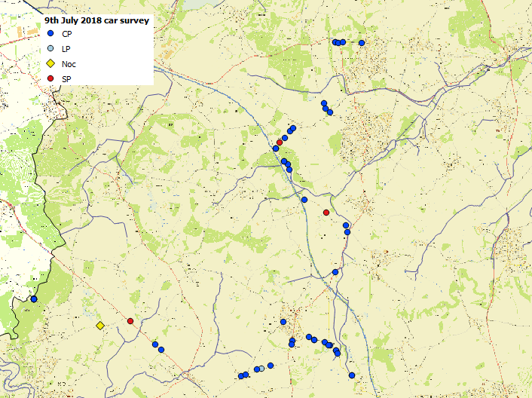This screenshot has width=532, height=398.
Task: Click the yellow diamond Noc marker on the map
Action: [100, 326]
